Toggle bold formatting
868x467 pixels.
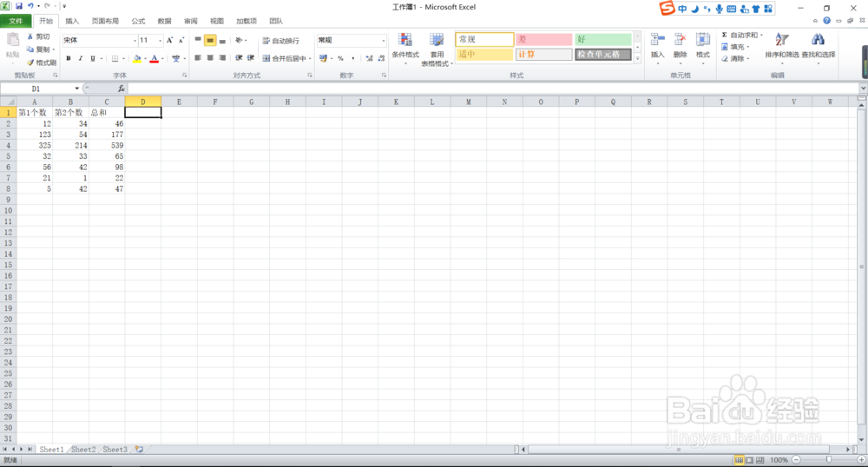[68, 58]
